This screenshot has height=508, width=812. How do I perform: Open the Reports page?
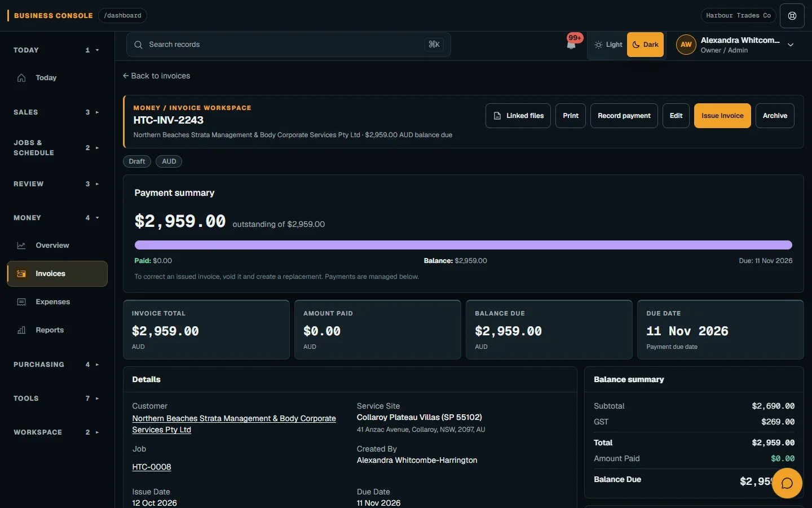[57, 330]
